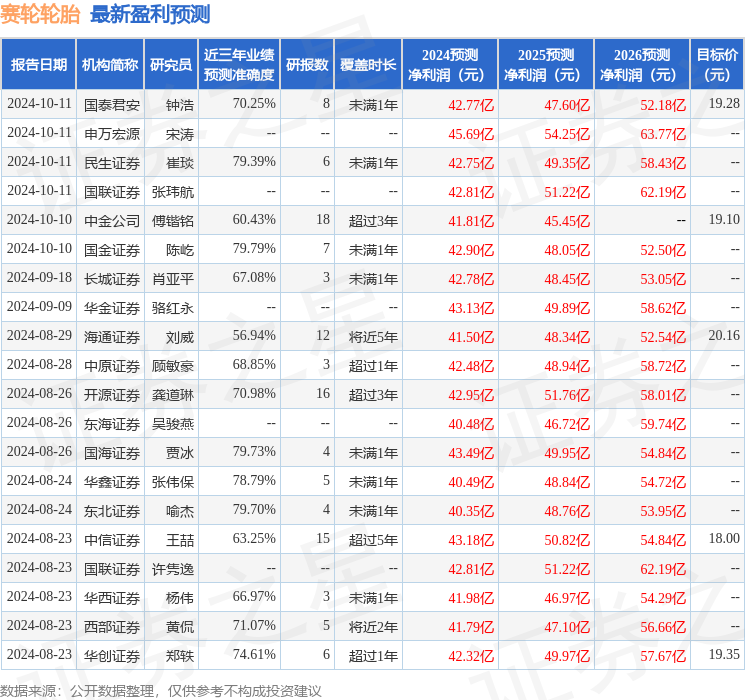Click coverage duration 将近2年
Screen dimensions: 745x700
(373, 627)
